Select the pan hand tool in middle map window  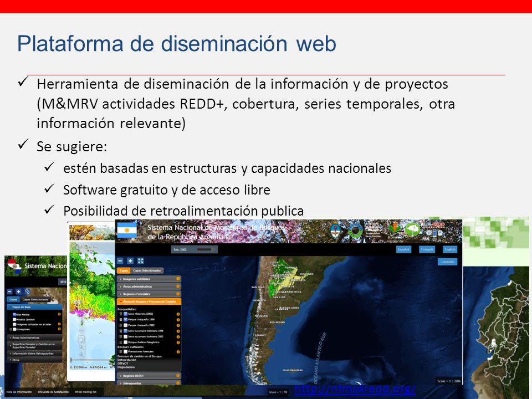point(81,339)
